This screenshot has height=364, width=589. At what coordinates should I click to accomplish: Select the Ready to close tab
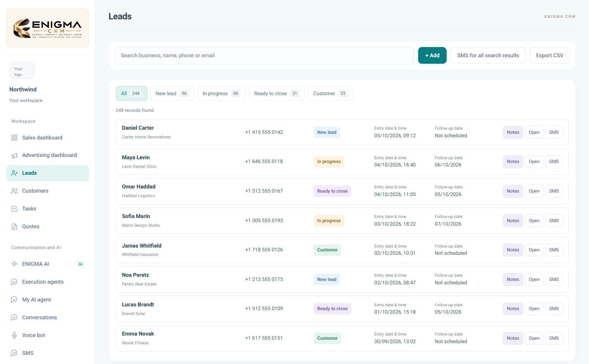[277, 94]
